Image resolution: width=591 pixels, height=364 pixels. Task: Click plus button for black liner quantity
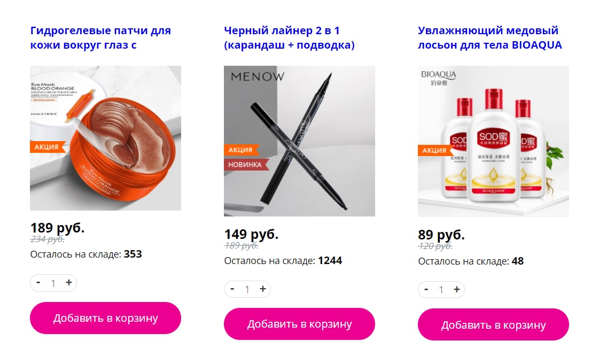(263, 289)
